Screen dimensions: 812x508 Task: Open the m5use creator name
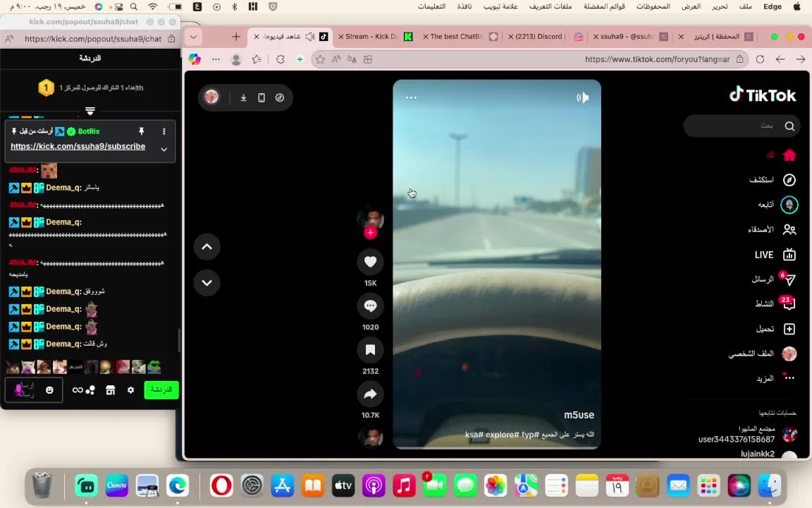(579, 415)
